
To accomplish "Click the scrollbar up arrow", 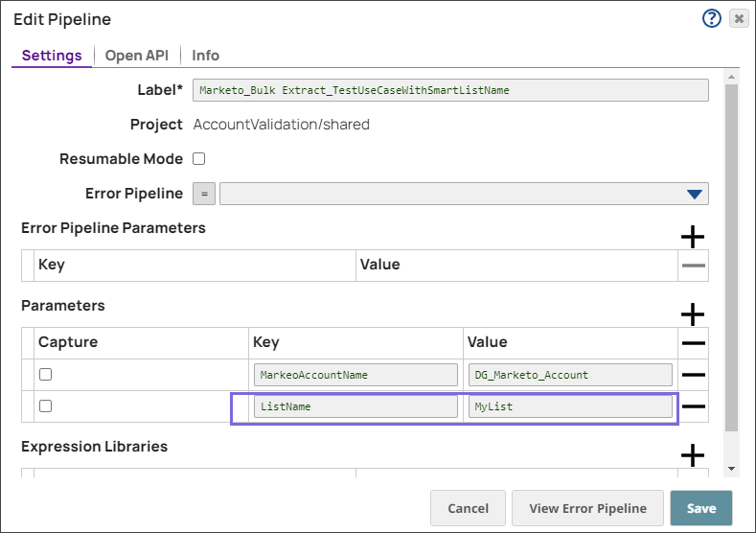I will pyautogui.click(x=731, y=77).
